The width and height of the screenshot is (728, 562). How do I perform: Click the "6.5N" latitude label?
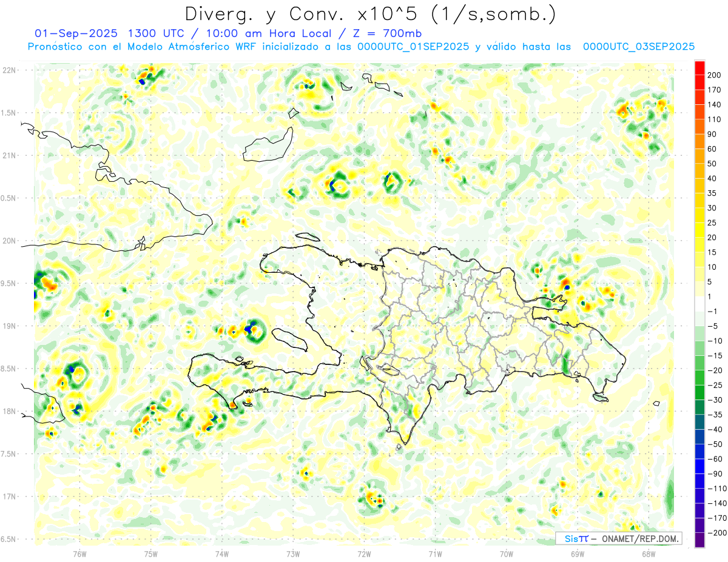coord(8,540)
